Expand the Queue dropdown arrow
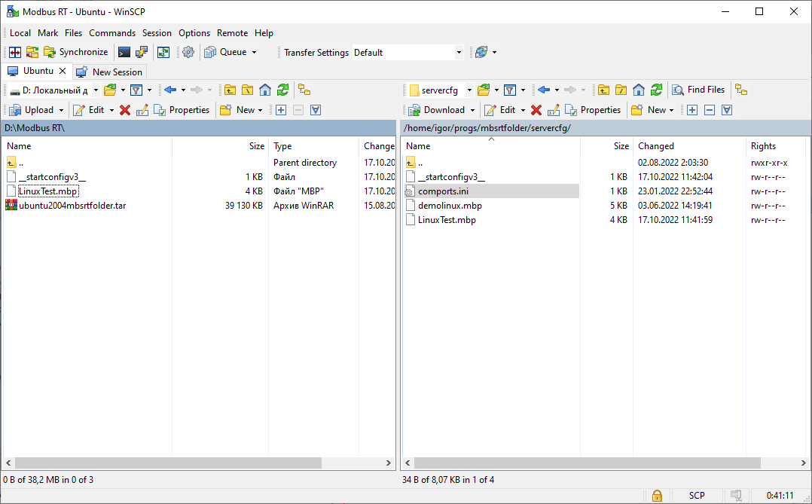This screenshot has width=812, height=504. (x=255, y=52)
